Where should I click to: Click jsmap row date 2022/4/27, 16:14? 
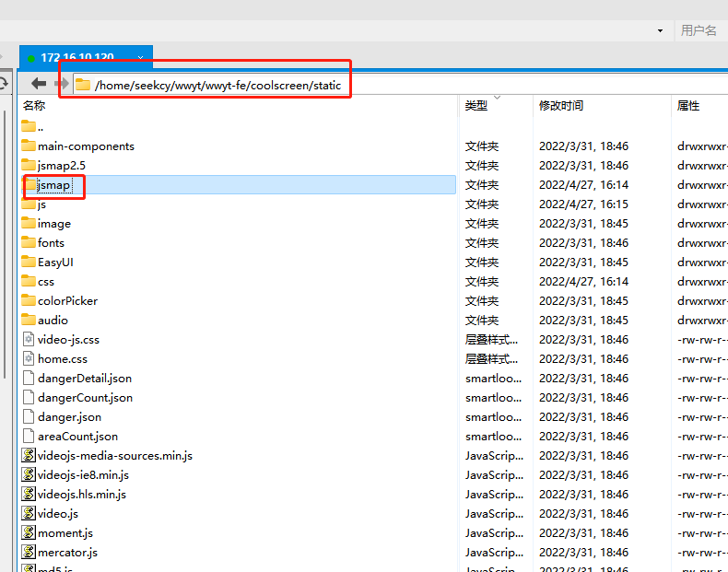pyautogui.click(x=583, y=184)
